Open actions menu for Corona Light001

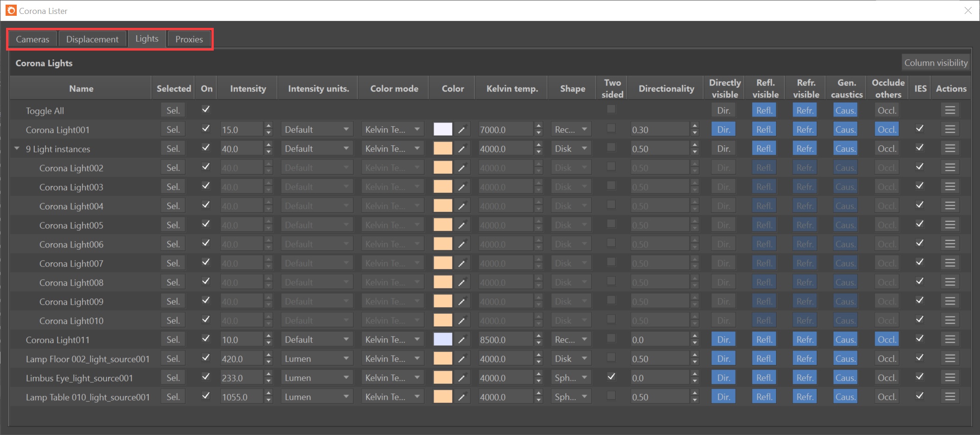pos(950,130)
